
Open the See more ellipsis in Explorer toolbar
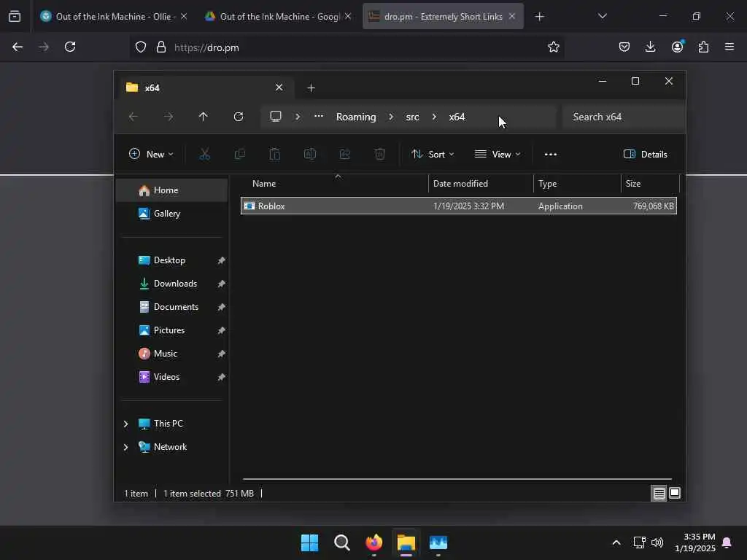pyautogui.click(x=551, y=155)
